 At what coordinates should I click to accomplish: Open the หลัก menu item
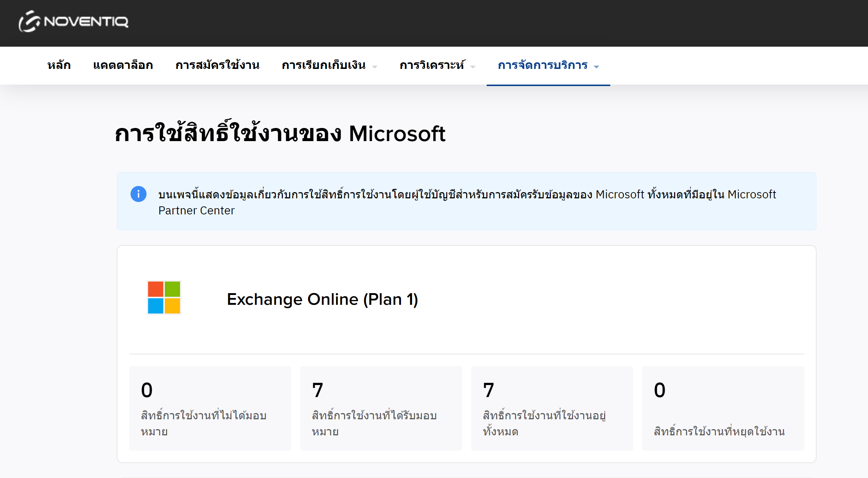[x=59, y=65]
